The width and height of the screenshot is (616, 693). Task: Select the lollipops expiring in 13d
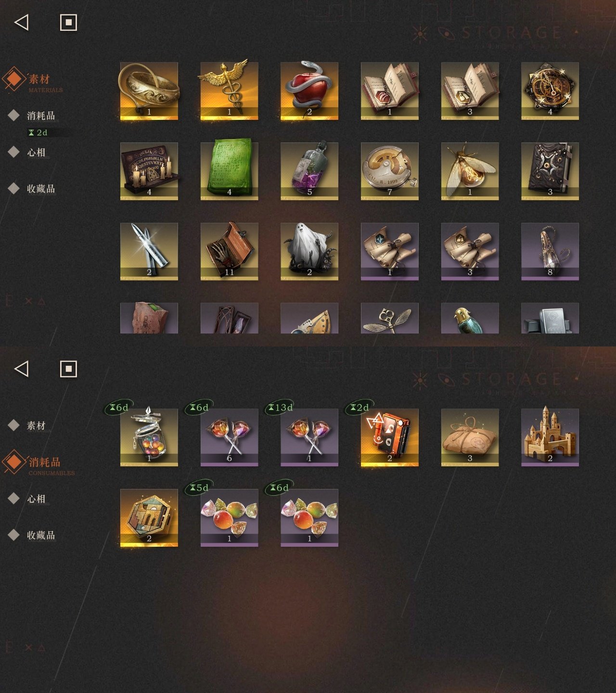point(309,437)
